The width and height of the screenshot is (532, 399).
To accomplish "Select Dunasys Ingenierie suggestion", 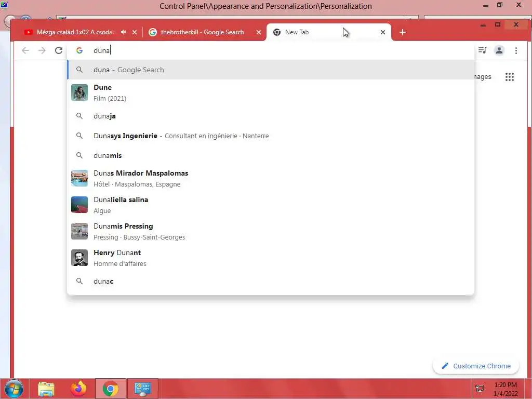I will [x=271, y=136].
